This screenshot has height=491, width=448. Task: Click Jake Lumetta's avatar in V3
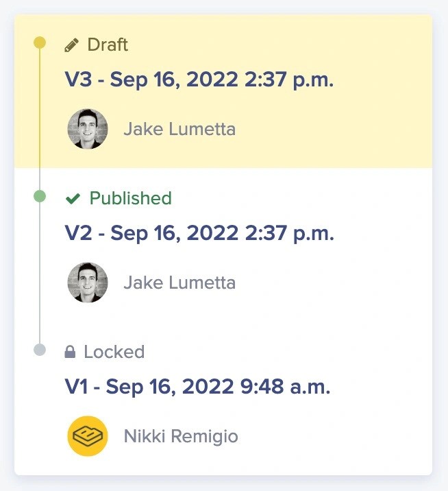(87, 129)
